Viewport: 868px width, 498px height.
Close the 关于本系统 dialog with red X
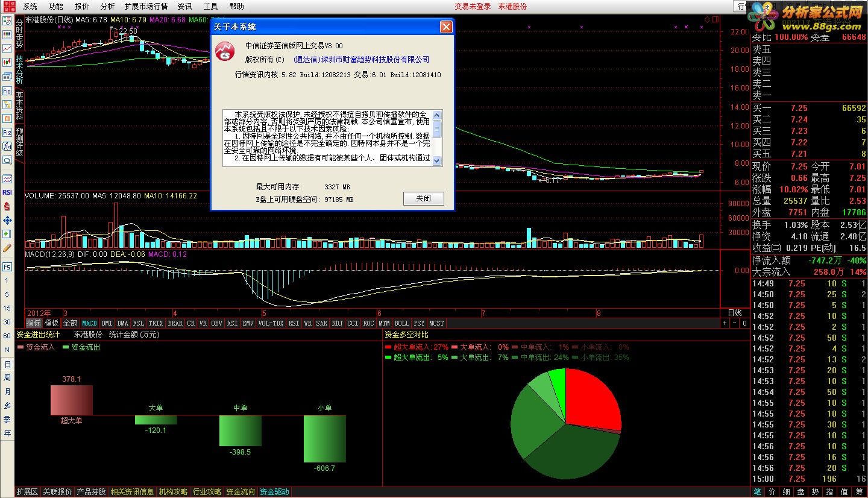click(x=446, y=27)
